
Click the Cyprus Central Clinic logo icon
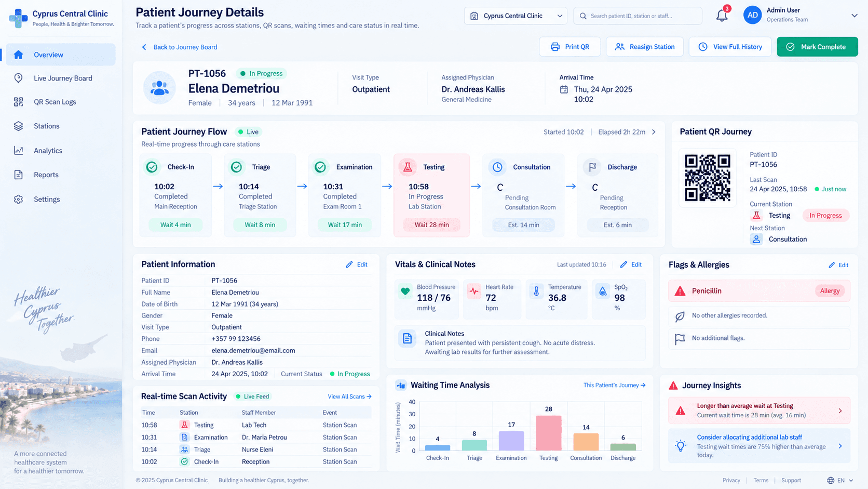(18, 18)
